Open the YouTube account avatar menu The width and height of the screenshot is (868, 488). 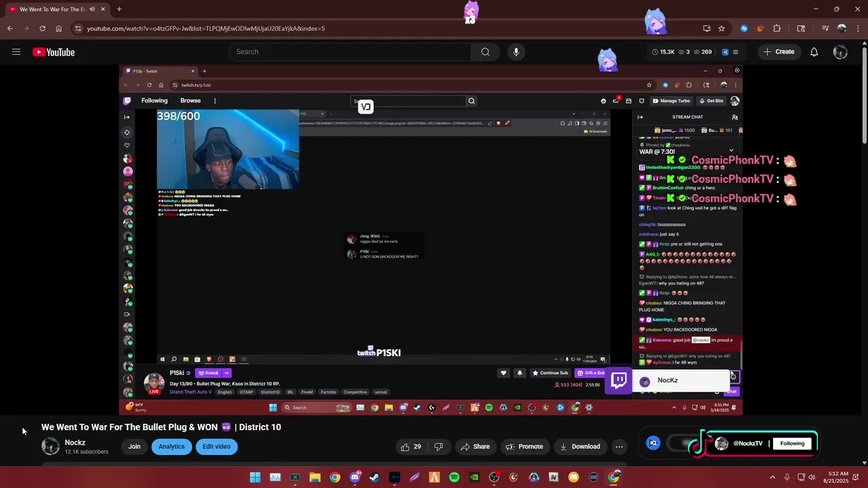[x=840, y=52]
